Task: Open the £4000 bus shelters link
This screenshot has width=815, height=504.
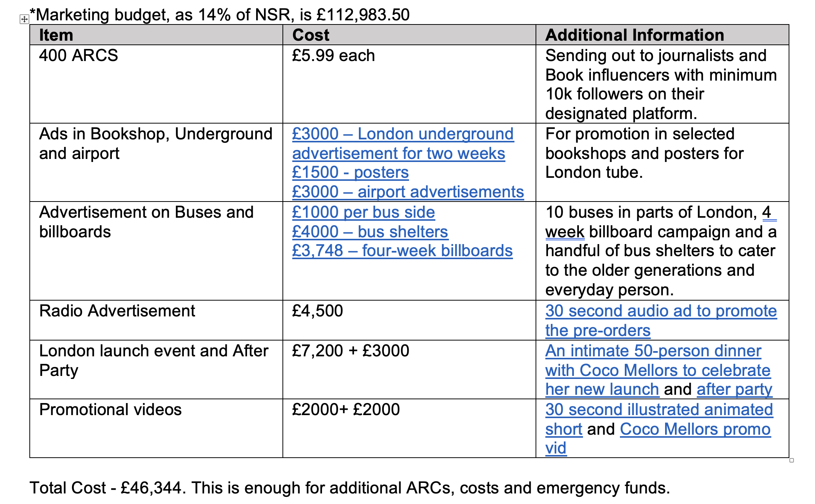Action: [370, 232]
